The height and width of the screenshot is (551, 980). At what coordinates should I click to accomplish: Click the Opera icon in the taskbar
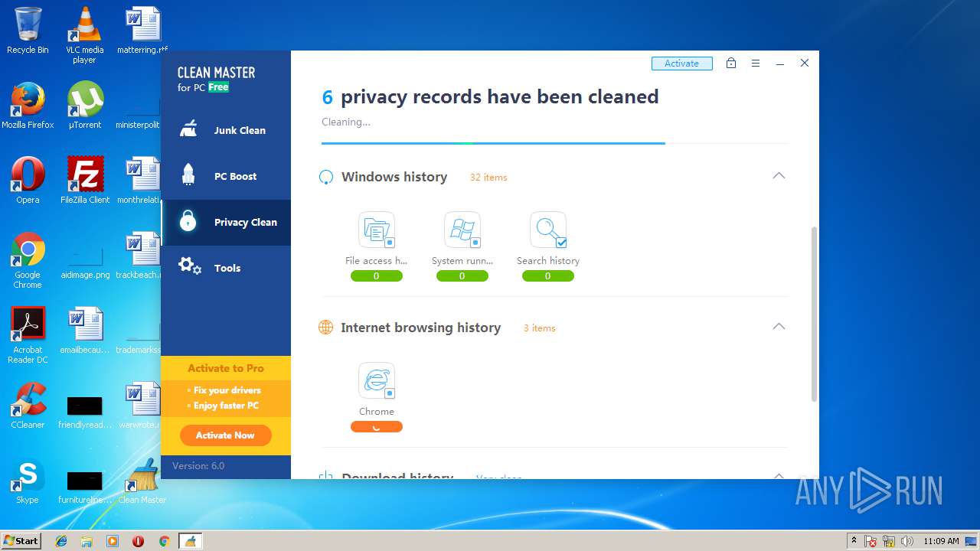[139, 541]
